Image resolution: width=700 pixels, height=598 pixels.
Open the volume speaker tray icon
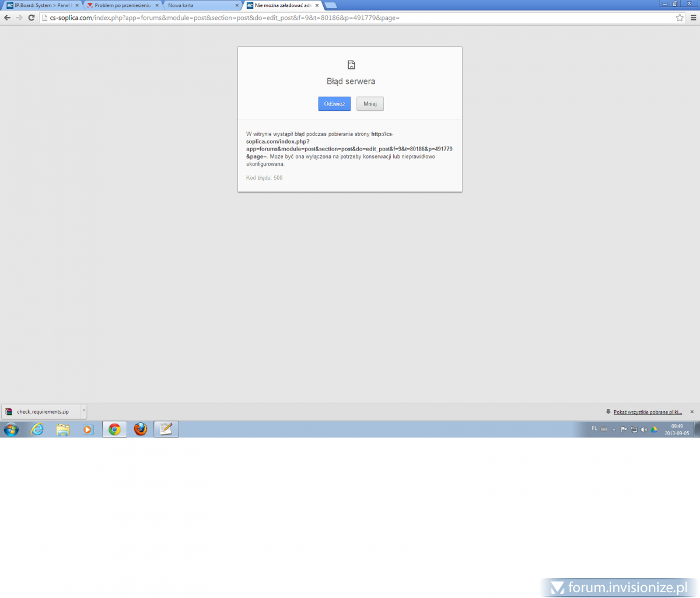click(x=644, y=429)
